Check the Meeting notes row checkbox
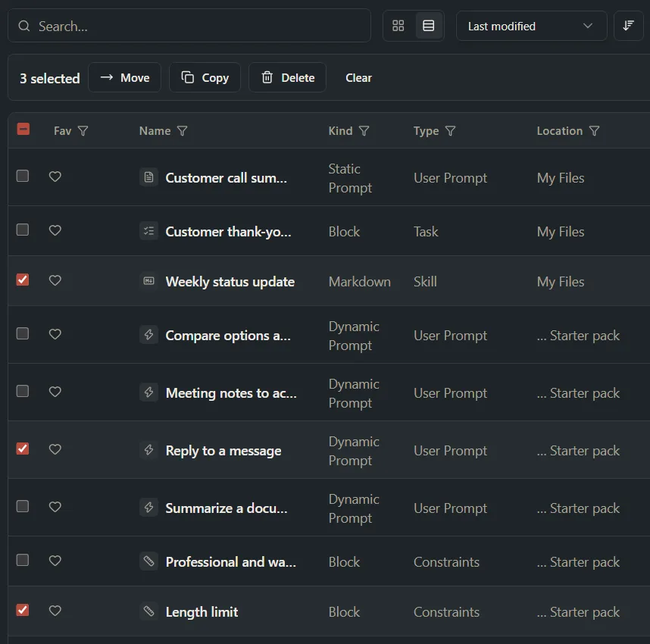650x644 pixels. click(x=23, y=391)
